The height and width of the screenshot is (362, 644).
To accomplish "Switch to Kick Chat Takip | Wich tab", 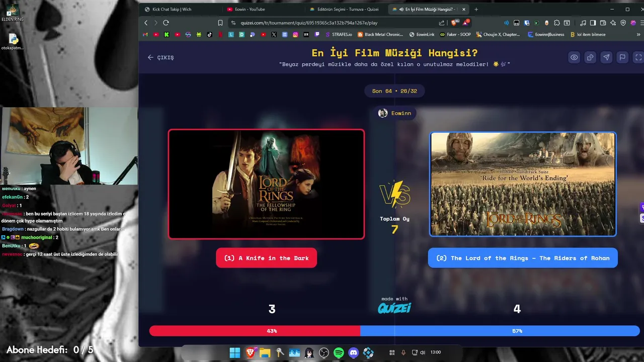I will pos(172,9).
